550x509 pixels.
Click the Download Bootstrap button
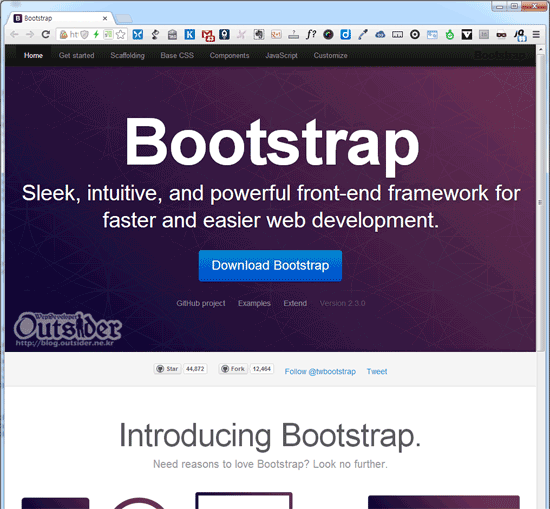pos(270,266)
